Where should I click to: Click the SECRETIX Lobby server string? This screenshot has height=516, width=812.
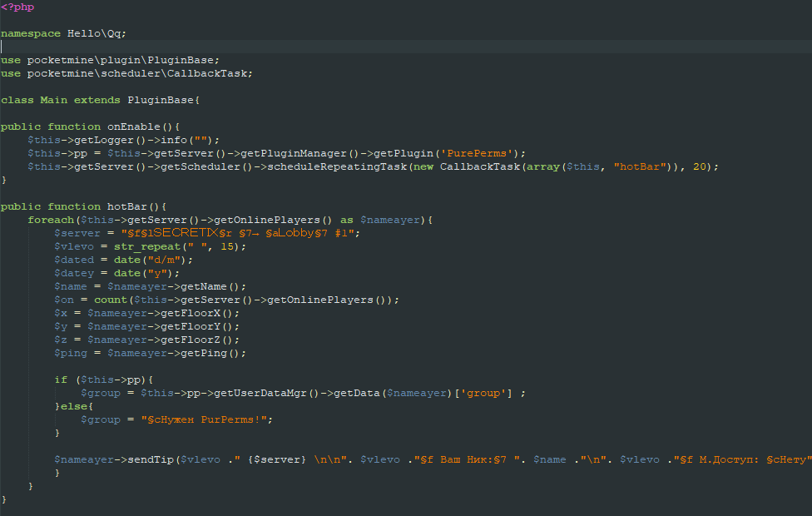[240, 233]
